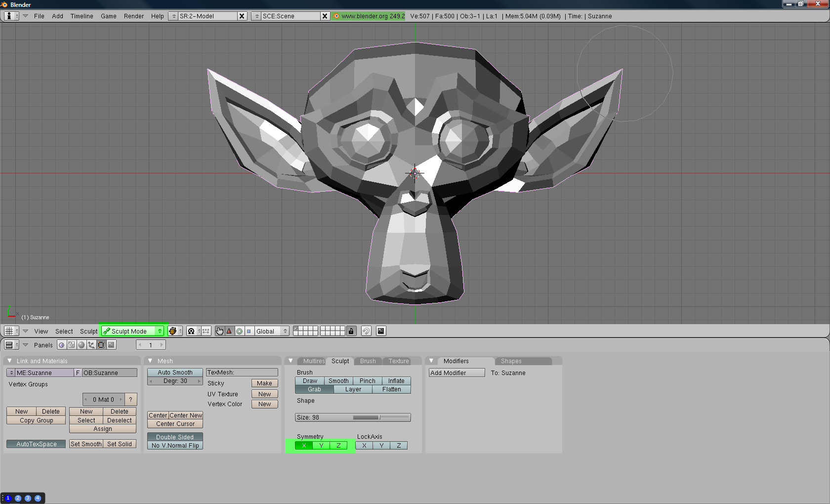This screenshot has width=830, height=504.
Task: Select the Inflate brush
Action: pyautogui.click(x=396, y=381)
